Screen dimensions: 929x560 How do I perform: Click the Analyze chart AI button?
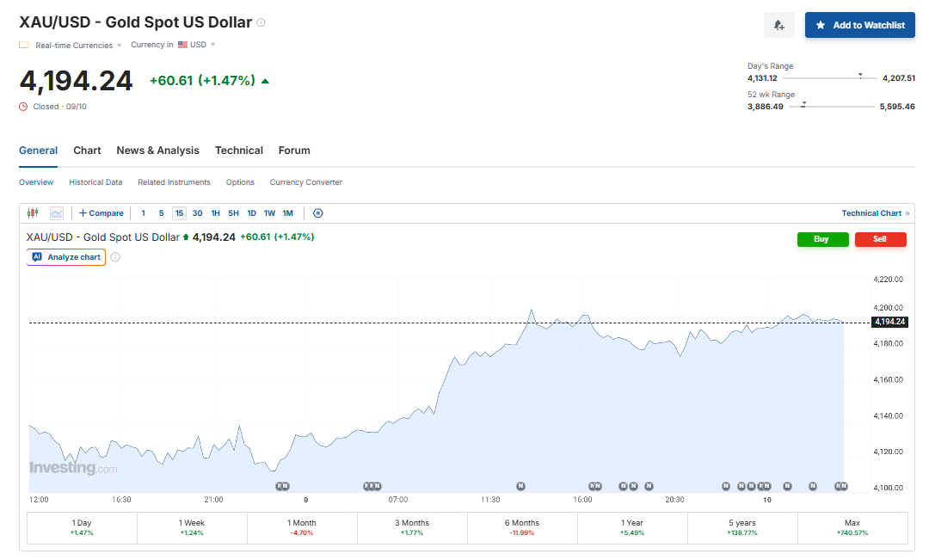coord(66,257)
